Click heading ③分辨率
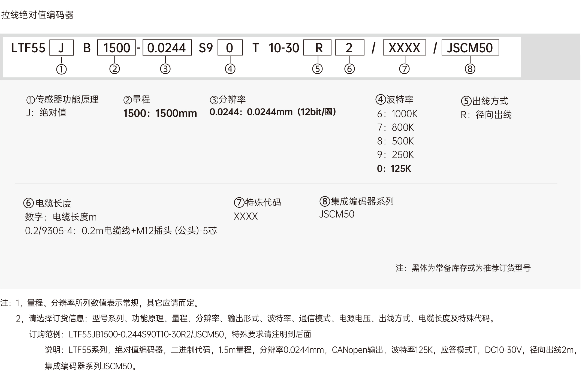Image resolution: width=588 pixels, height=380 pixels. point(228,99)
